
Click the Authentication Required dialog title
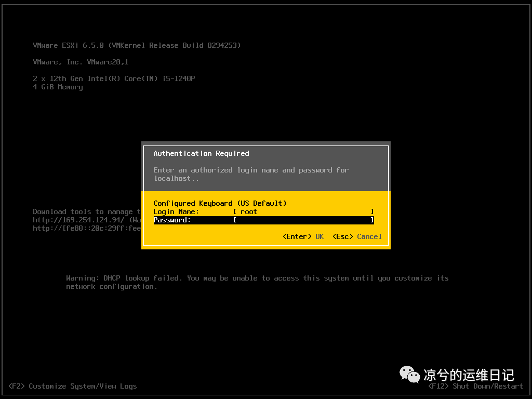click(201, 153)
